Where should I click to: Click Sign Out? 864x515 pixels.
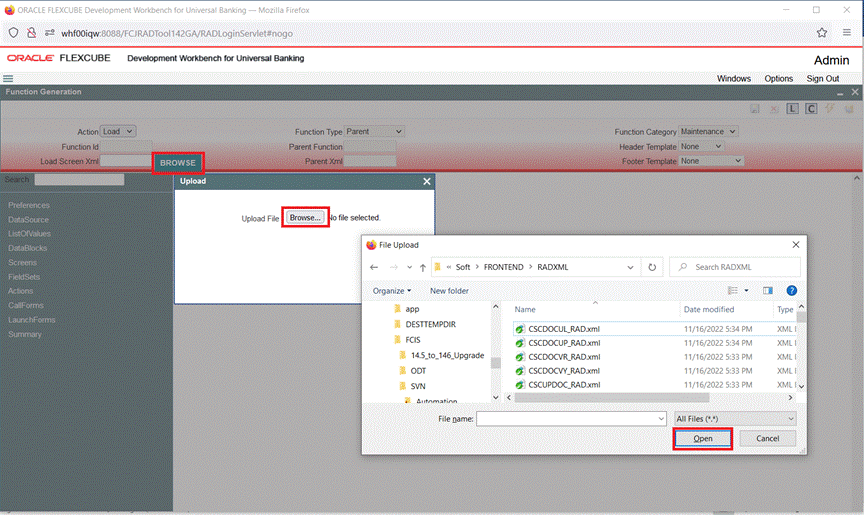point(823,78)
